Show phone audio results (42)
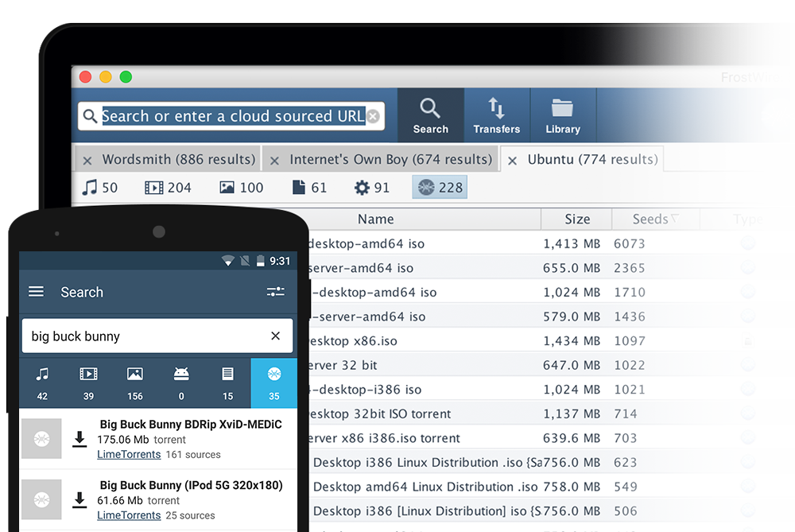Viewport: 795px width, 532px height. click(42, 383)
